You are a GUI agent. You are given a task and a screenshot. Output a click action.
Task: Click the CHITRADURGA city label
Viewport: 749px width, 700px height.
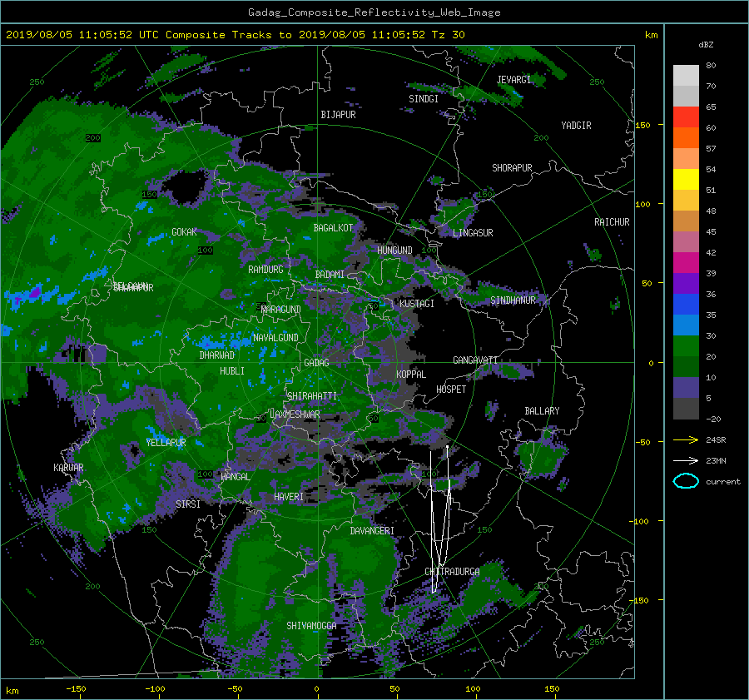[453, 572]
